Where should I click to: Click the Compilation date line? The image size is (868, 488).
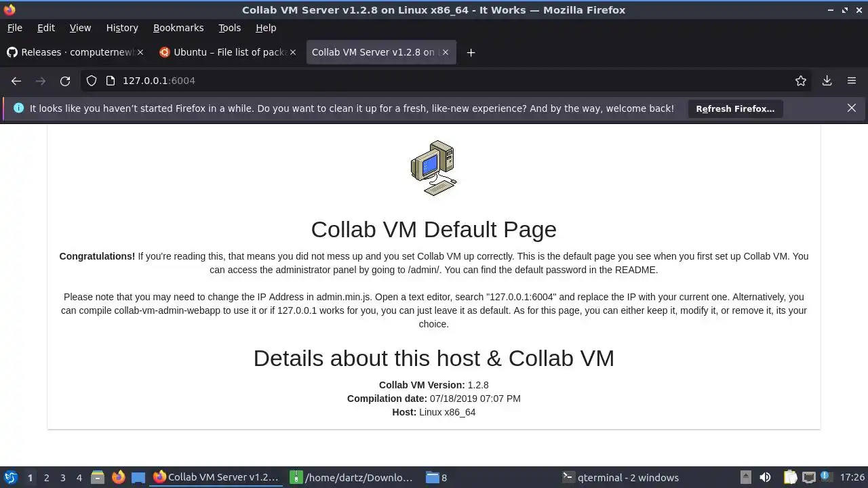point(434,399)
